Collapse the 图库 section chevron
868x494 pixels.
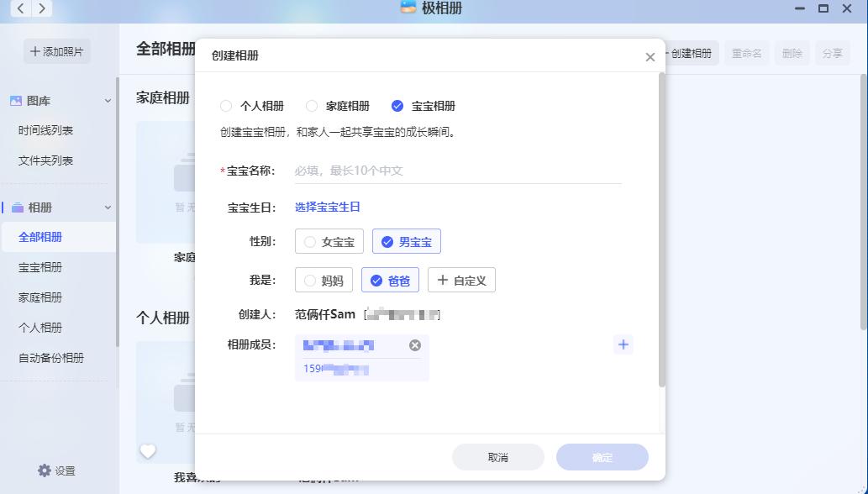click(108, 100)
